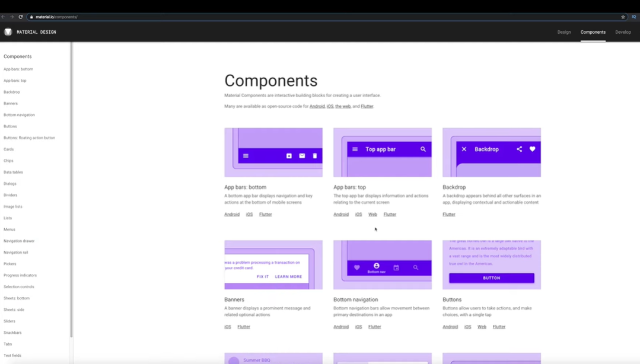640x364 pixels.
Task: Open the navigation menu icon in Top app bar preview
Action: [x=355, y=149]
